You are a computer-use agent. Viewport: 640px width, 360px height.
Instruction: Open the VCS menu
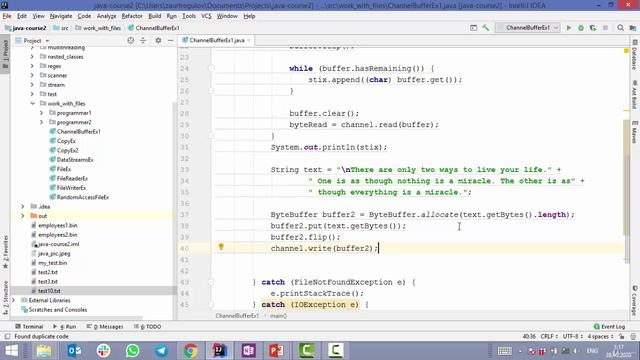tap(206, 16)
